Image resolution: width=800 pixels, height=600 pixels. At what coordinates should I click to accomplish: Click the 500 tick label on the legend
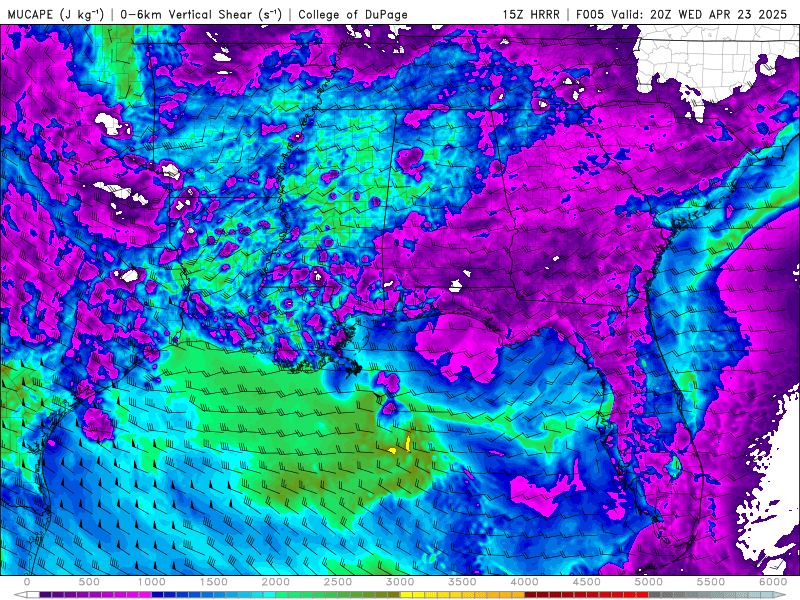click(x=89, y=582)
